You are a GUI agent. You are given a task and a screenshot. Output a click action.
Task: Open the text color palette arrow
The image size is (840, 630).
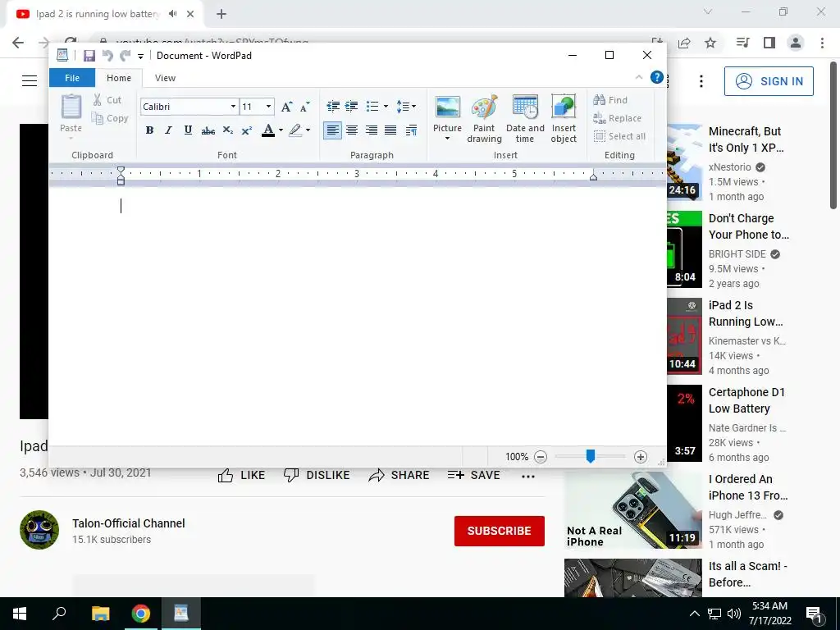point(281,130)
